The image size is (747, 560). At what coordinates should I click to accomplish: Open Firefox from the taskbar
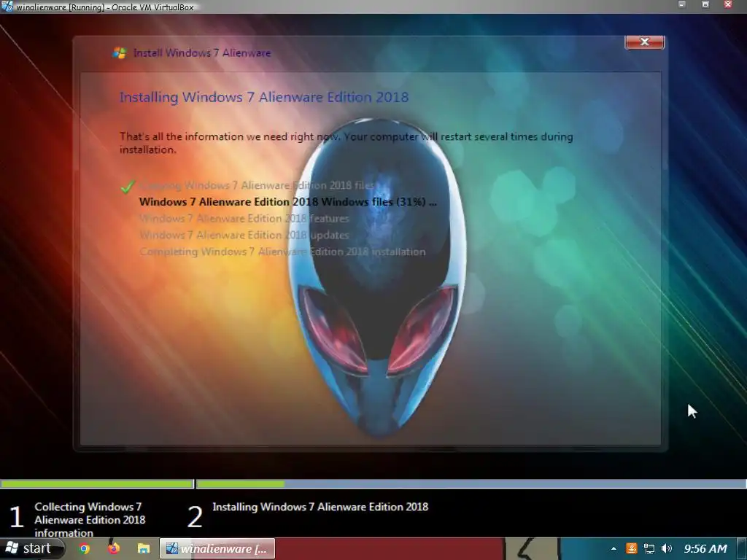(x=114, y=548)
